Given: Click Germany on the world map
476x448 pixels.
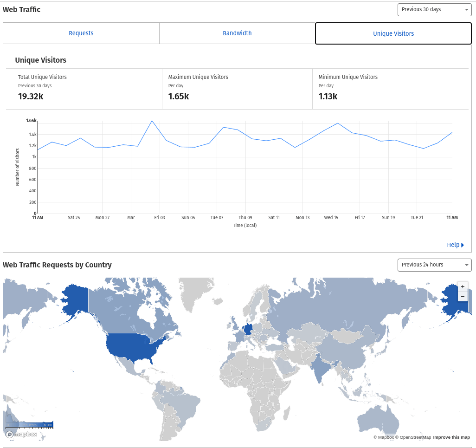Looking at the screenshot, I should 248,329.
